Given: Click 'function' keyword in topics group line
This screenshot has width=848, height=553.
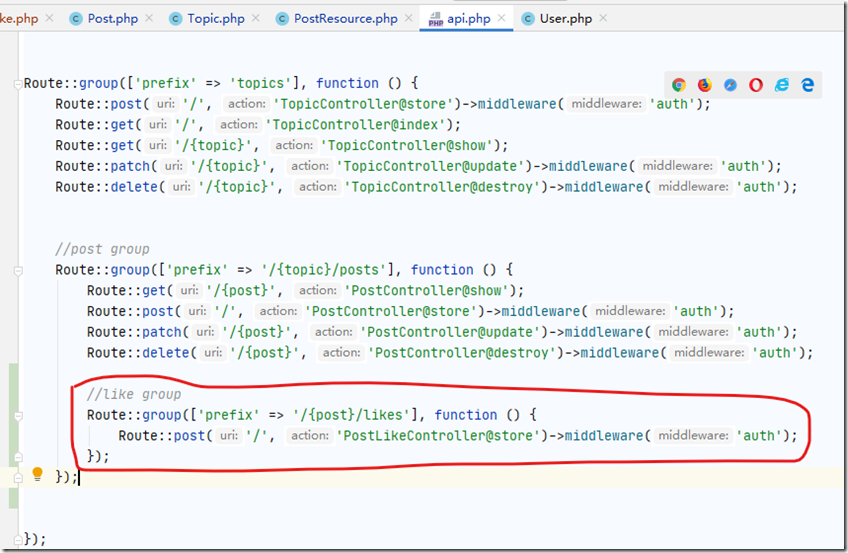Looking at the screenshot, I should [347, 83].
